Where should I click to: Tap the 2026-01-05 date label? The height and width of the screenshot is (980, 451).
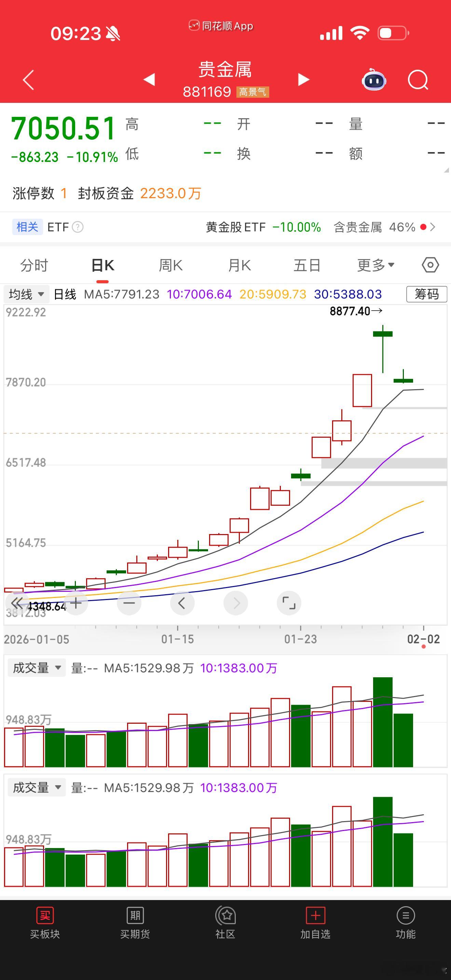(x=37, y=639)
